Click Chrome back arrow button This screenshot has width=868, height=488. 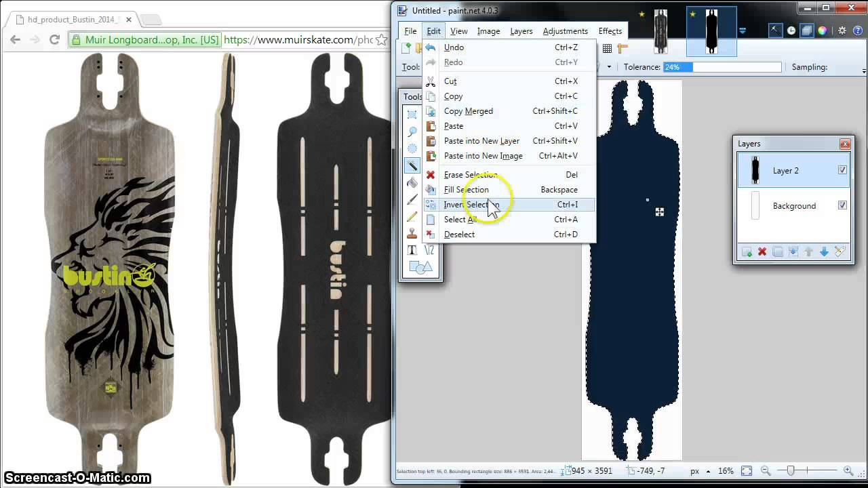coord(15,40)
